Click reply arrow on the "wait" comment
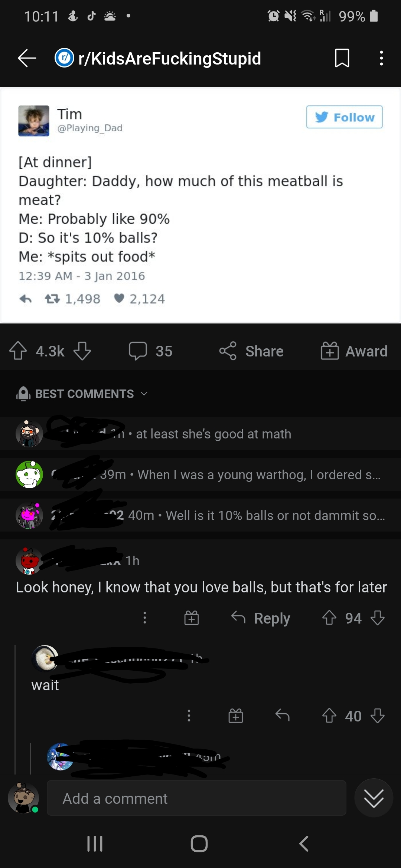The height and width of the screenshot is (868, 401). (x=283, y=716)
